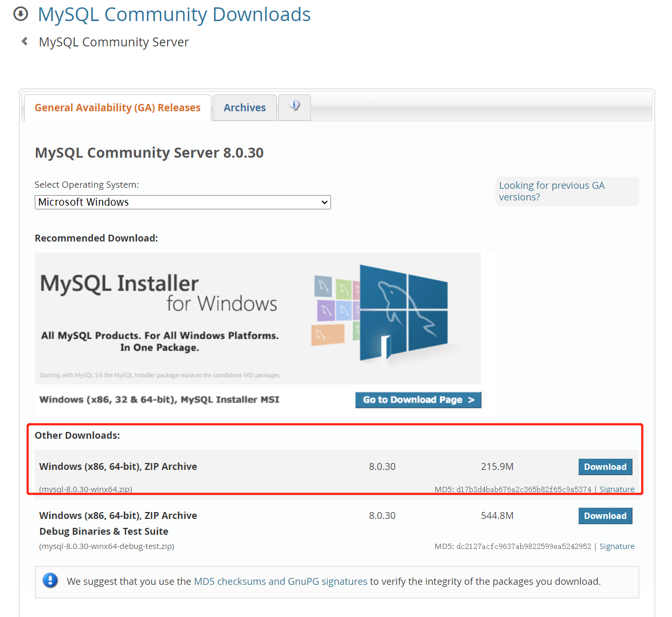672x617 pixels.
Task: Download the 544.8M Debug Binaries ZIP
Action: (x=605, y=516)
